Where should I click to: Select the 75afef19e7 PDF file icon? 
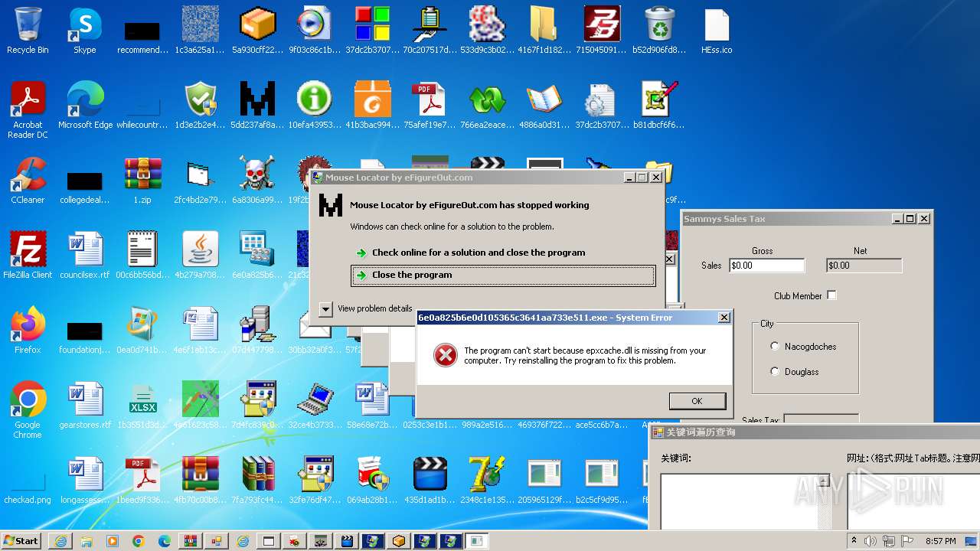[430, 106]
